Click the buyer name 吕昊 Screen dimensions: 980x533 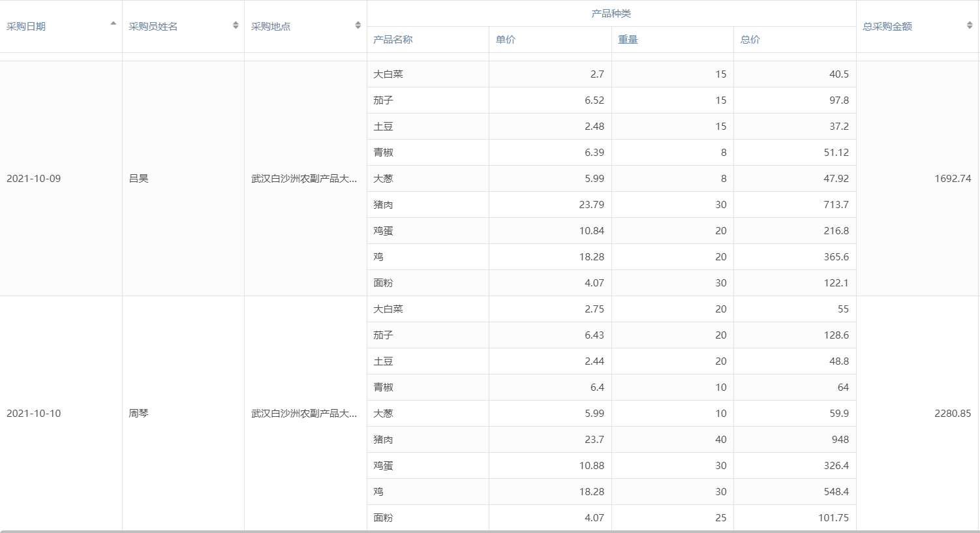coord(139,179)
